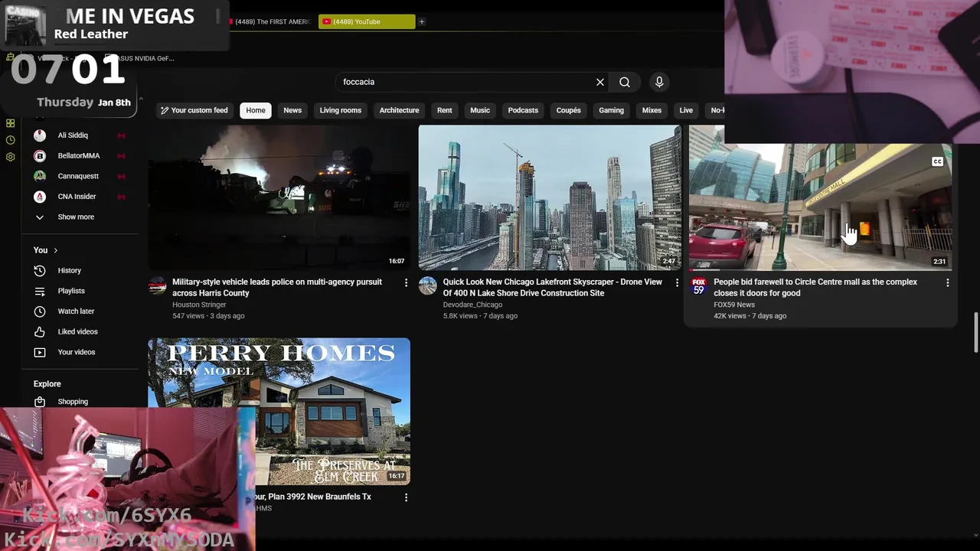The height and width of the screenshot is (551, 980).
Task: Open the browser sidebar settings gear
Action: 10,157
